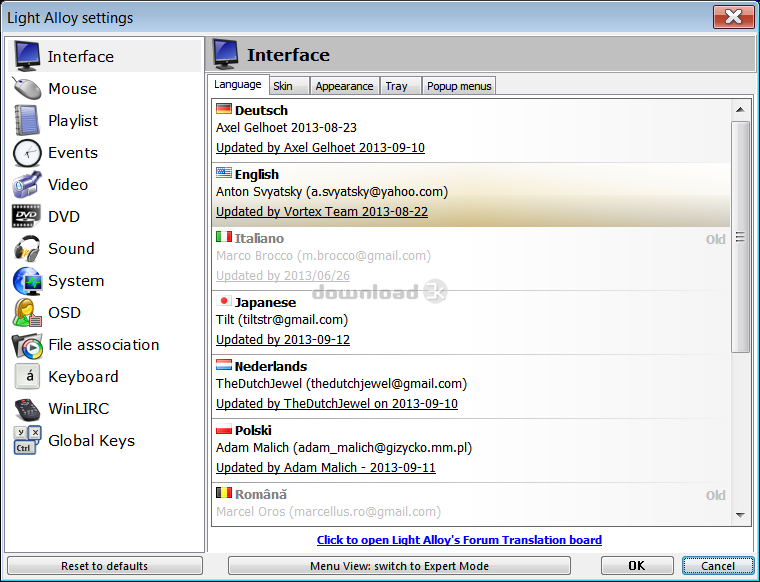
Task: Click the File association folder icon
Action: [27, 345]
